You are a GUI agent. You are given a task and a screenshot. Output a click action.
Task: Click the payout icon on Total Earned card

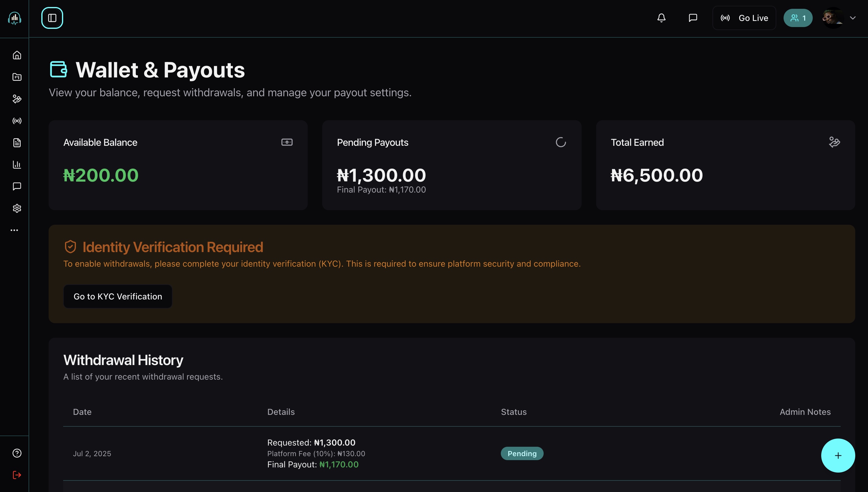point(834,142)
